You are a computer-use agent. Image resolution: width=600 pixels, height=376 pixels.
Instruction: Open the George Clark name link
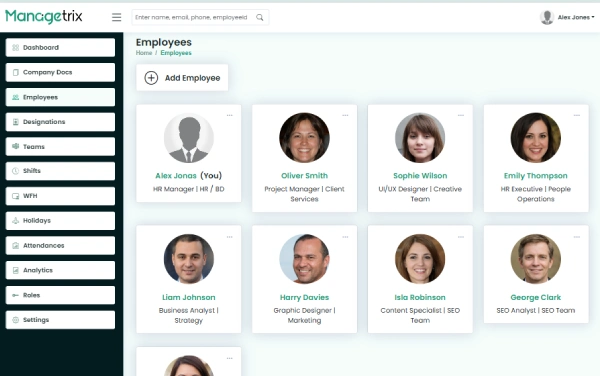tap(536, 297)
